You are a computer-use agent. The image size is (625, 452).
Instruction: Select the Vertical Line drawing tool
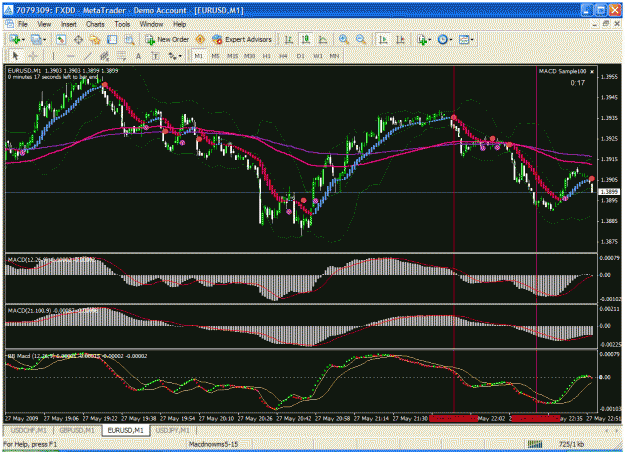(53, 56)
